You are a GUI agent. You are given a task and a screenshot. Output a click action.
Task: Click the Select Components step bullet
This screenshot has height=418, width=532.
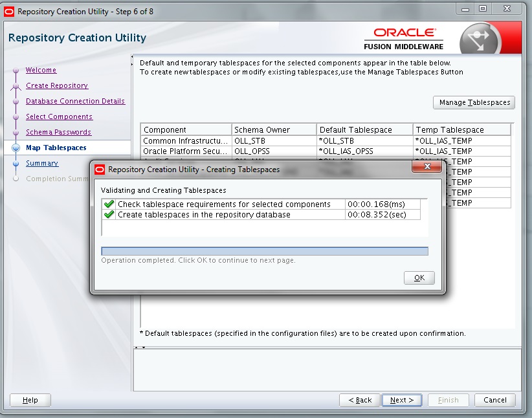(16, 117)
